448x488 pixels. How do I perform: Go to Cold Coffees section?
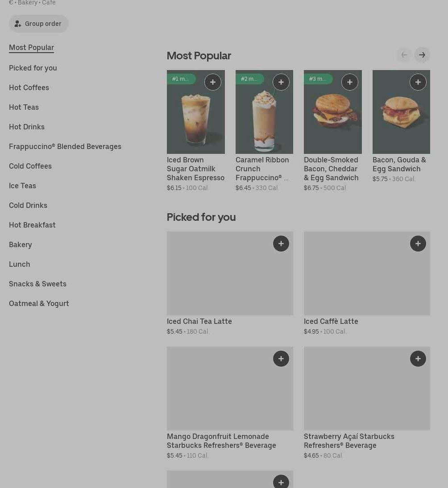click(x=30, y=166)
